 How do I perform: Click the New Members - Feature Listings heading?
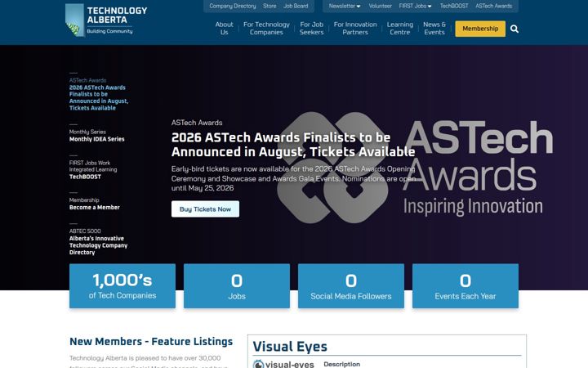coord(151,341)
